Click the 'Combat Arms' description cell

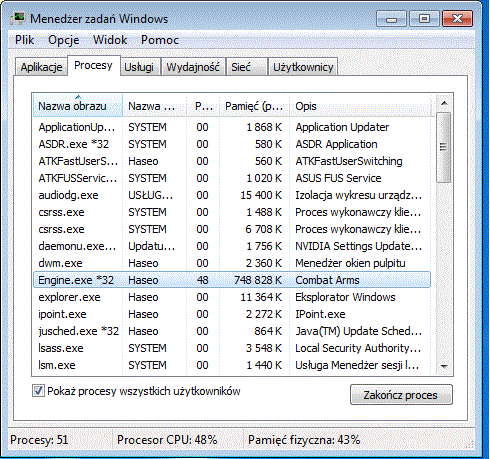pyautogui.click(x=327, y=280)
